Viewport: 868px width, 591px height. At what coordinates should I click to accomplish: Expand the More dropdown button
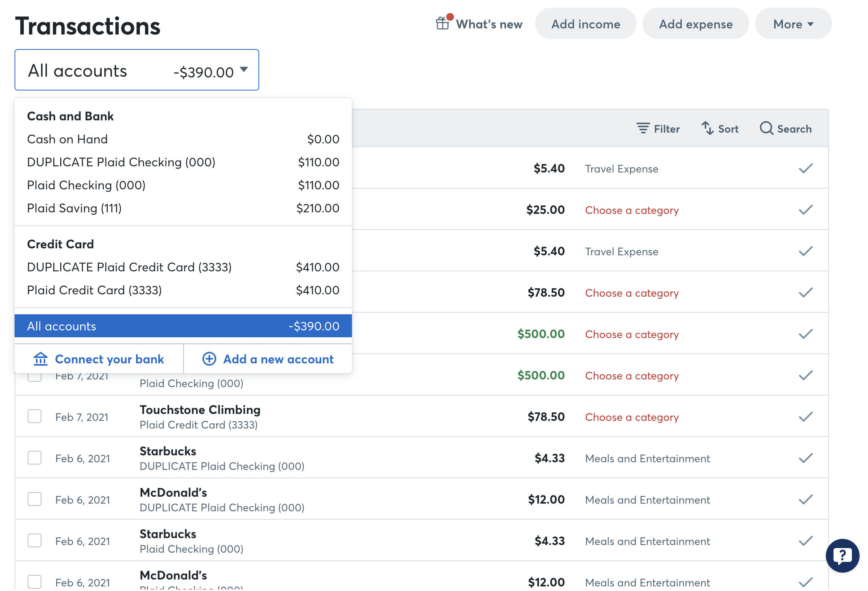pyautogui.click(x=793, y=24)
